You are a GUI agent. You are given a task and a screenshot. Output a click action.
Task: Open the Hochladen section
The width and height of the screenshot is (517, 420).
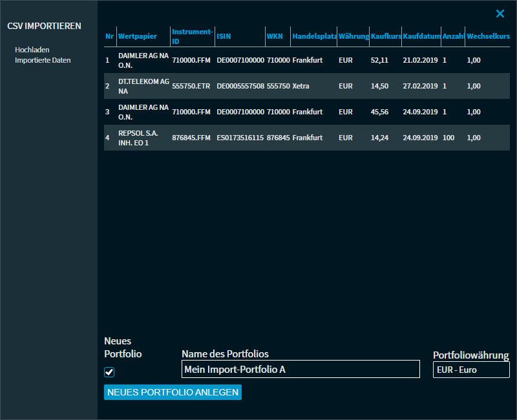pyautogui.click(x=32, y=50)
